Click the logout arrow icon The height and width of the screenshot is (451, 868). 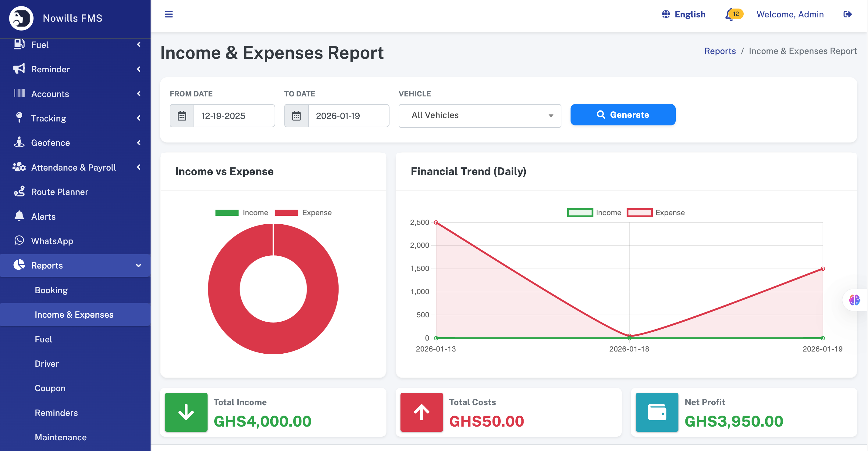(x=847, y=14)
